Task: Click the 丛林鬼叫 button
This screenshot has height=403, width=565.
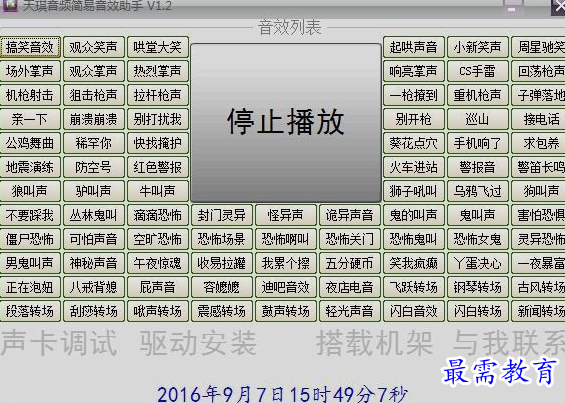Action: click(x=94, y=215)
